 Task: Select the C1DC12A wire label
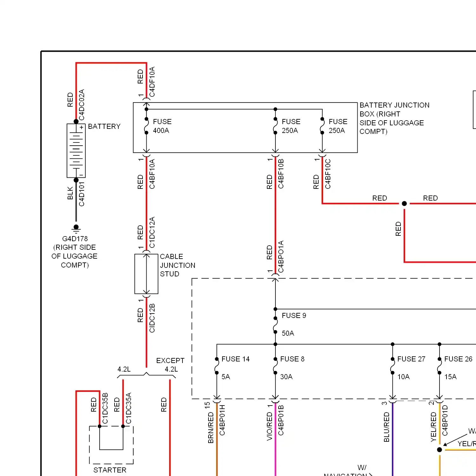tap(152, 232)
